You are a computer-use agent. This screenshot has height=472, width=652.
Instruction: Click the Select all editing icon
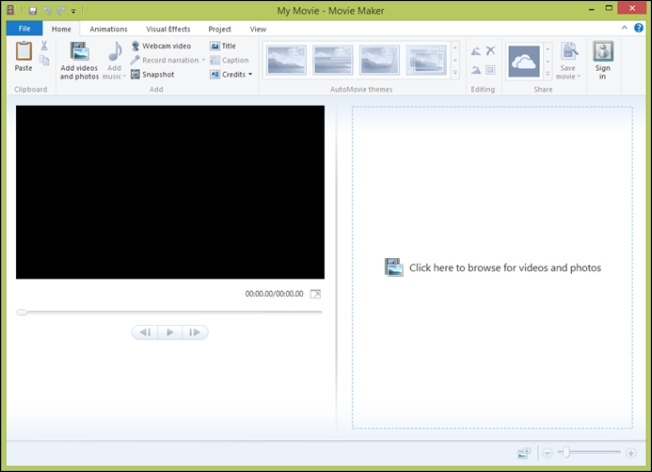coord(491,70)
